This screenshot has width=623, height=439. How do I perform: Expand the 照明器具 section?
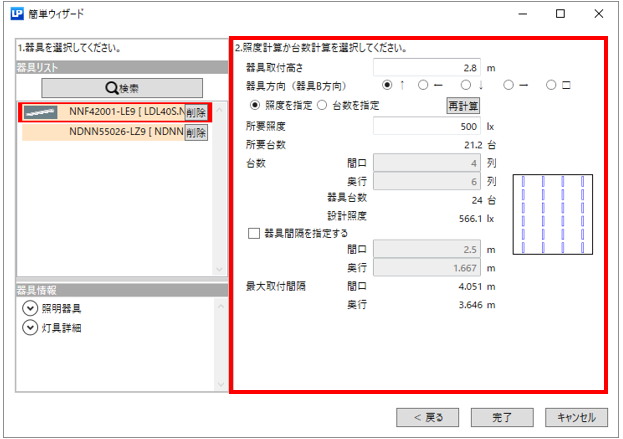click(28, 309)
